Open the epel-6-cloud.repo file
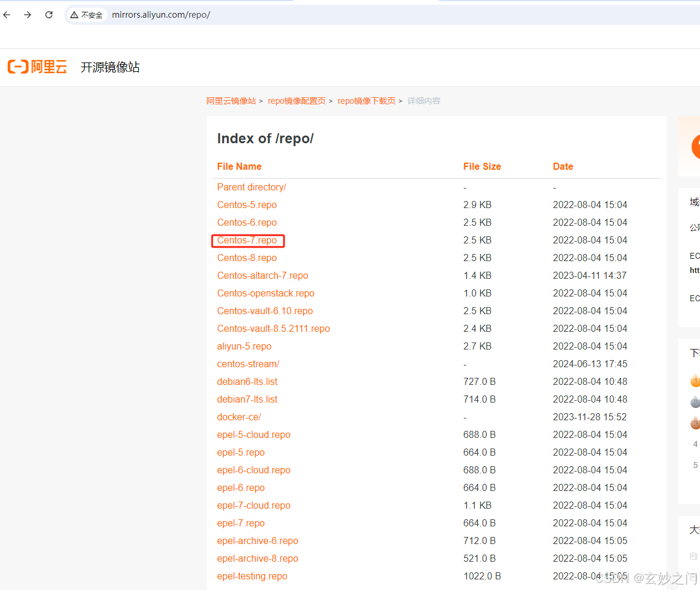The width and height of the screenshot is (700, 590). click(253, 470)
